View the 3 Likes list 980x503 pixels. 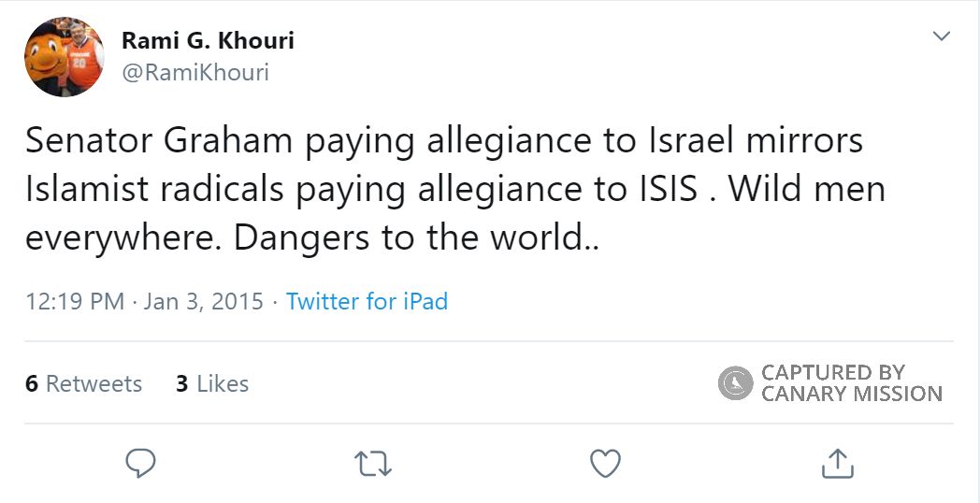click(212, 383)
